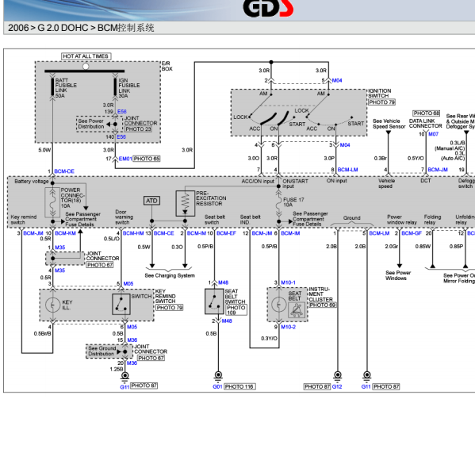View PHOTO 109 of the seat belt switch

(x=236, y=310)
